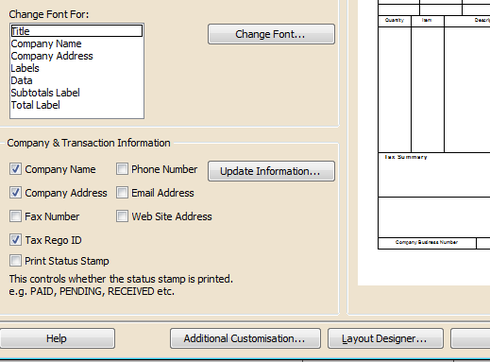Screen dimensions: 490x362
Task: Check the Email Address option
Action: pyautogui.click(x=122, y=193)
